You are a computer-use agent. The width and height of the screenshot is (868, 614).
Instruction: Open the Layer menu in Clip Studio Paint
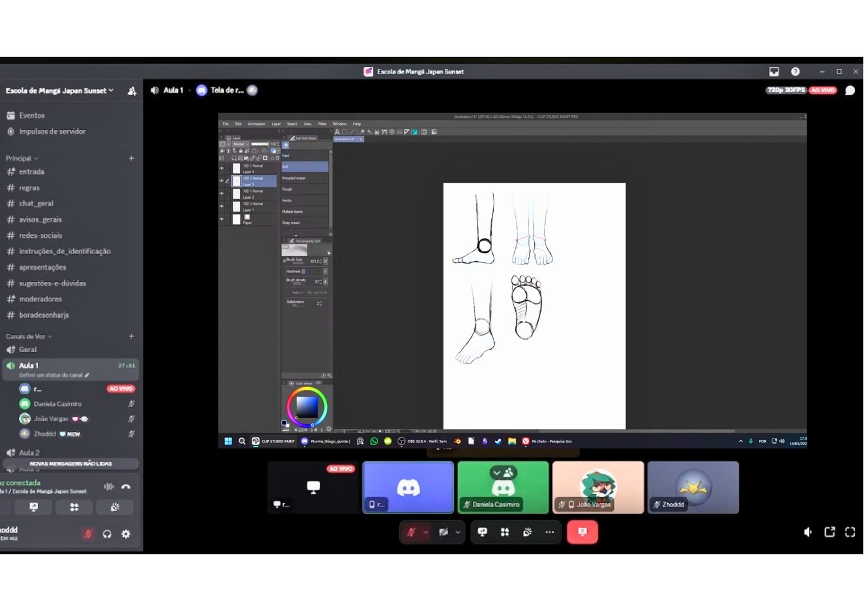click(276, 124)
